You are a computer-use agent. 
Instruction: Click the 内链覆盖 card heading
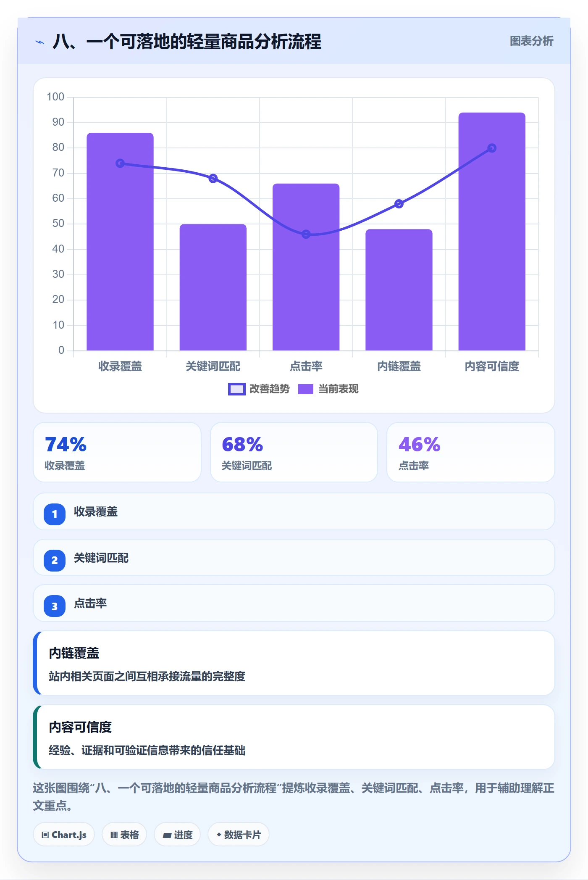coord(74,653)
